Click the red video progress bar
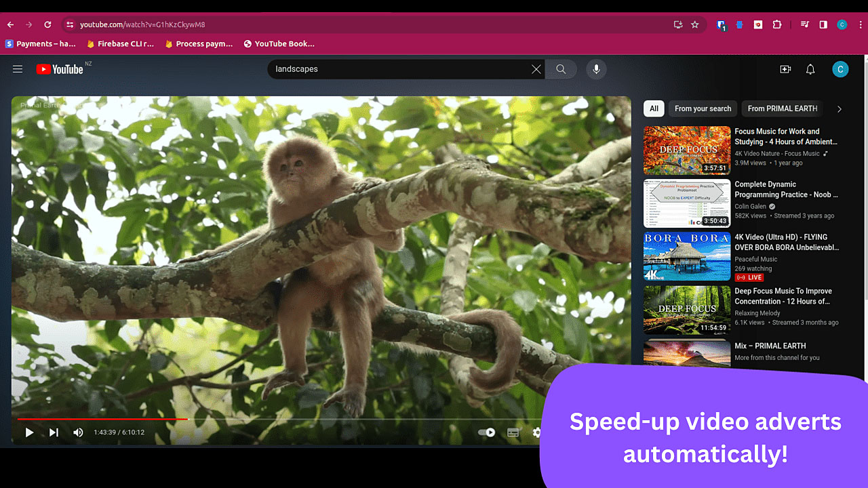The image size is (868, 488). tap(102, 420)
